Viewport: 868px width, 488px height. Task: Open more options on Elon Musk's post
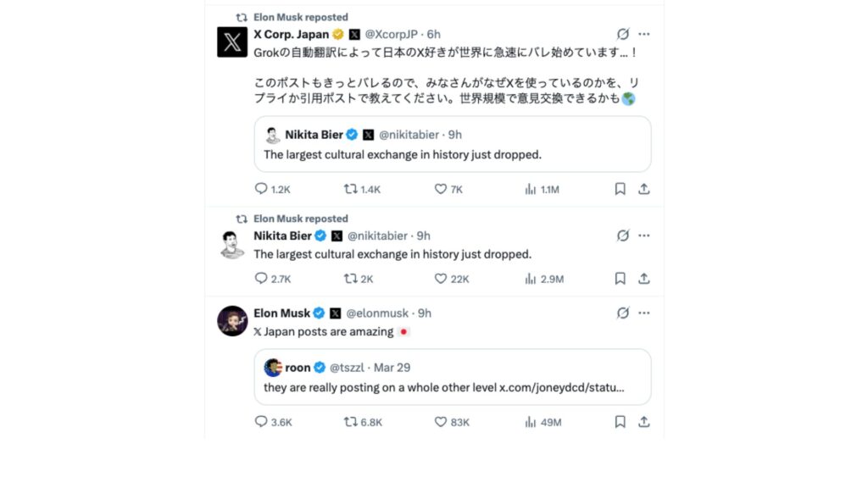point(644,313)
